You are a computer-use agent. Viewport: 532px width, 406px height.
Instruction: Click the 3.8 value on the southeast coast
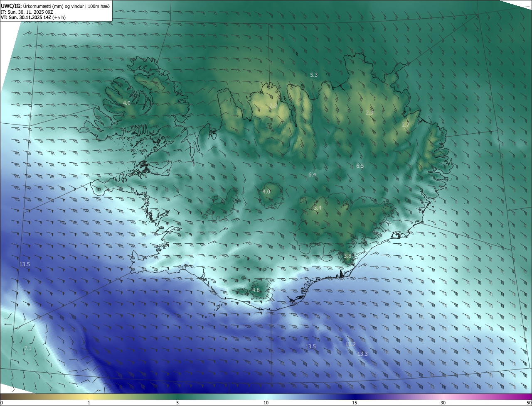point(348,256)
